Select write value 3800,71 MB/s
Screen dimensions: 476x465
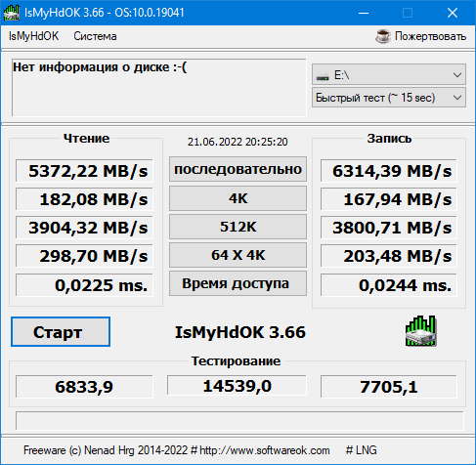(389, 228)
